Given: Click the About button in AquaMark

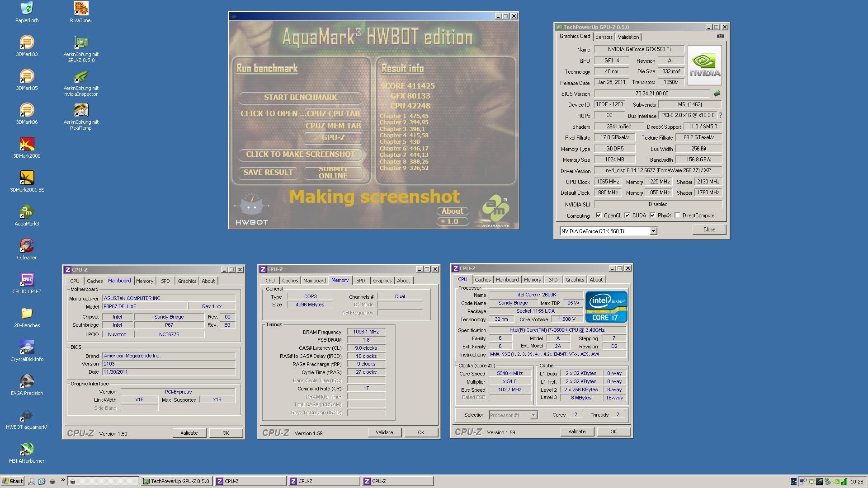Looking at the screenshot, I should pyautogui.click(x=452, y=211).
